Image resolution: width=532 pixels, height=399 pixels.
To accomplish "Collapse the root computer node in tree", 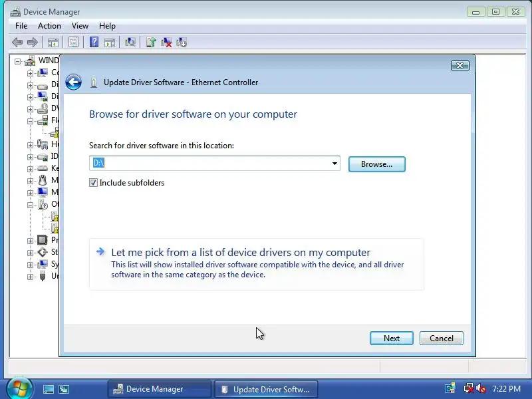I will (x=18, y=61).
